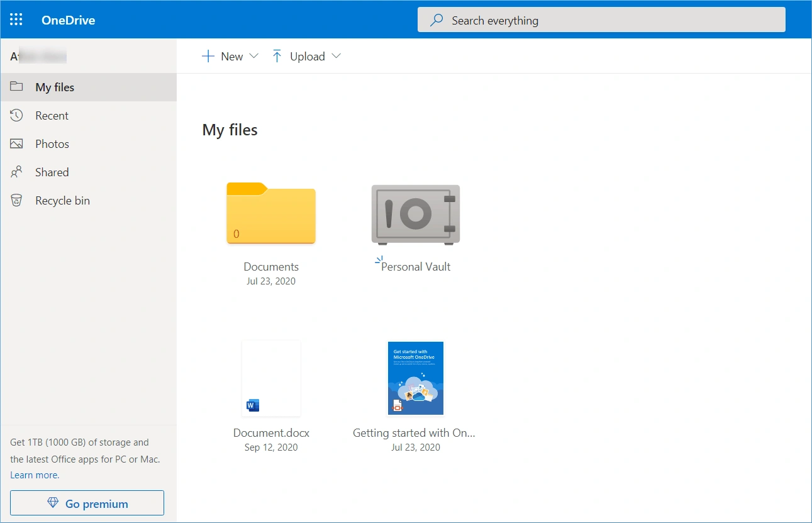Select the My files folder icon
The height and width of the screenshot is (523, 812).
(x=16, y=87)
